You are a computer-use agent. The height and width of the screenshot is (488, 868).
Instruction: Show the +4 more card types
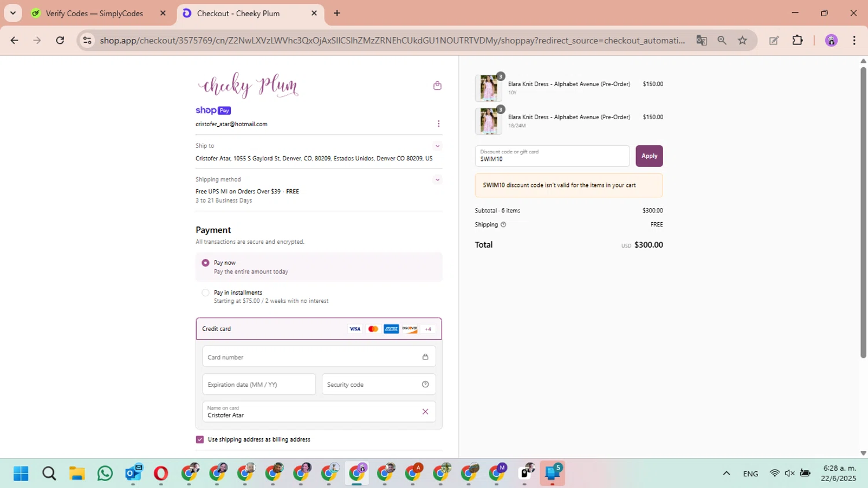pyautogui.click(x=428, y=329)
